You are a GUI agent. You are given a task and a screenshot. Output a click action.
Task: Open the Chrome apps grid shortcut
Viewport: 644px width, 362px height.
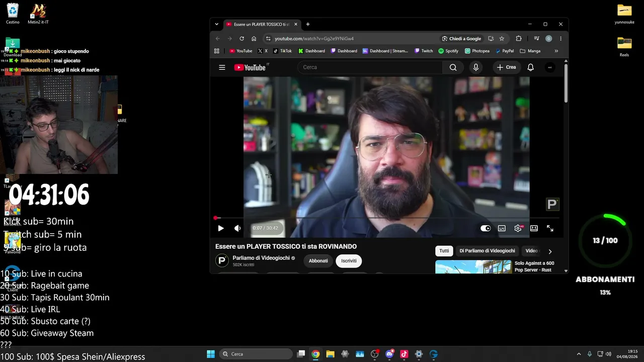(217, 51)
